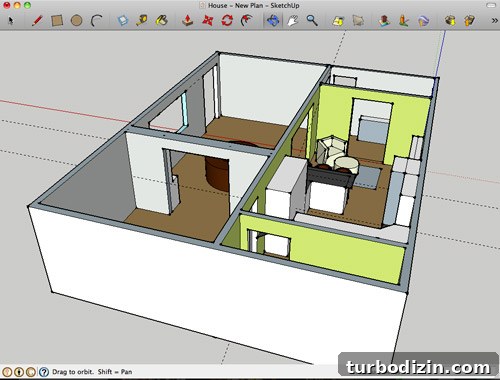500x380 pixels.
Task: Click the Zoom Extents icon
Action: (x=338, y=21)
